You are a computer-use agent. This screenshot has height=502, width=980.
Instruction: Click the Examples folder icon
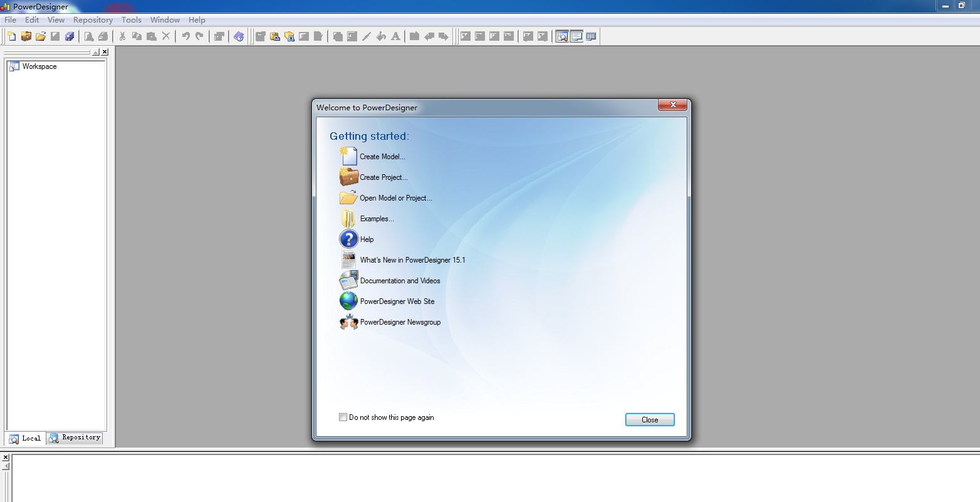pos(348,218)
